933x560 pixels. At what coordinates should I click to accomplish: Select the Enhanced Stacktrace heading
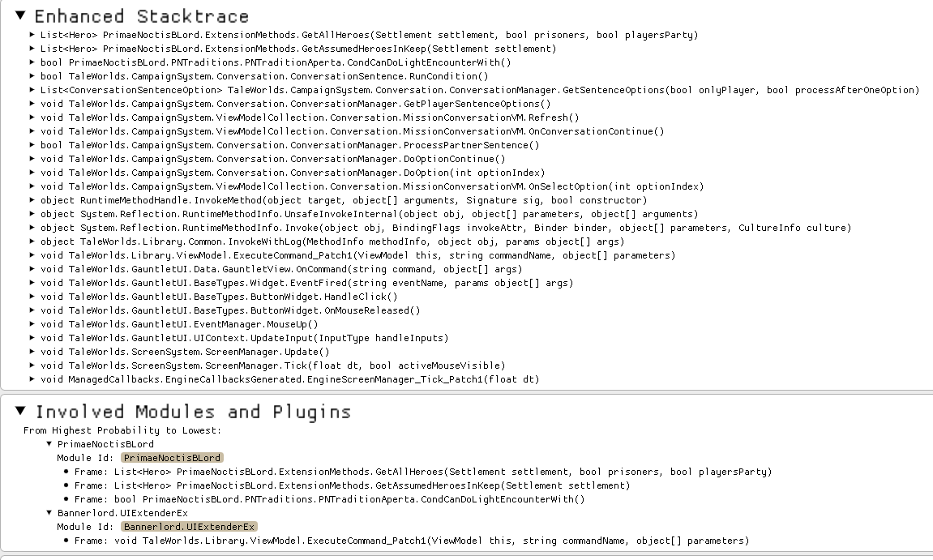point(142,16)
